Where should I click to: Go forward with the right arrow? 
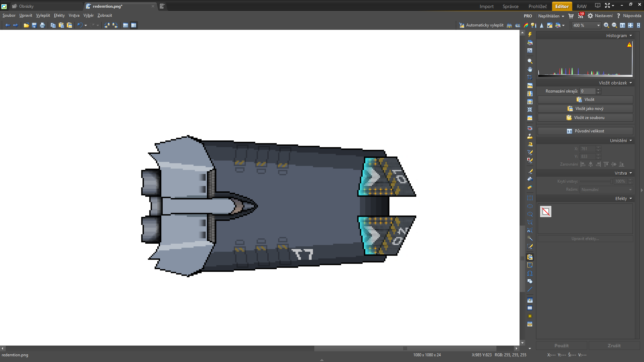[15, 25]
